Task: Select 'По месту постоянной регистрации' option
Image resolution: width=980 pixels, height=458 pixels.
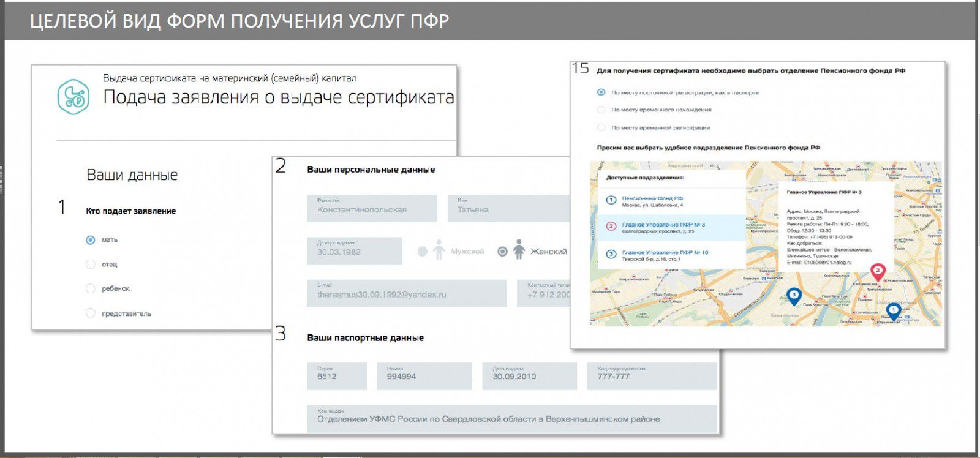Action: [601, 92]
